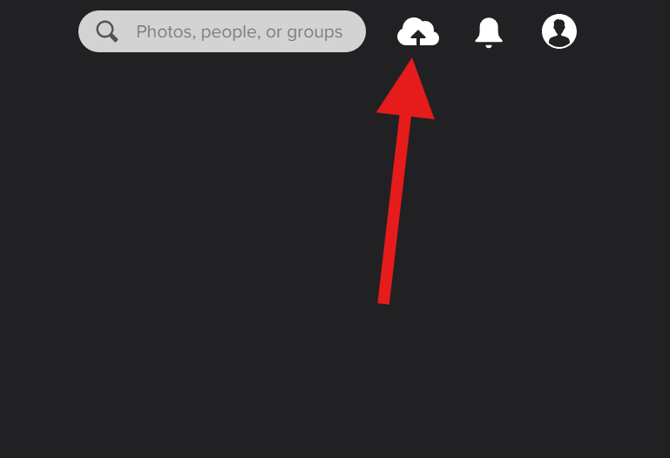This screenshot has width=670, height=458.
Task: Show the notifications dropdown from the bell
Action: pos(489,32)
